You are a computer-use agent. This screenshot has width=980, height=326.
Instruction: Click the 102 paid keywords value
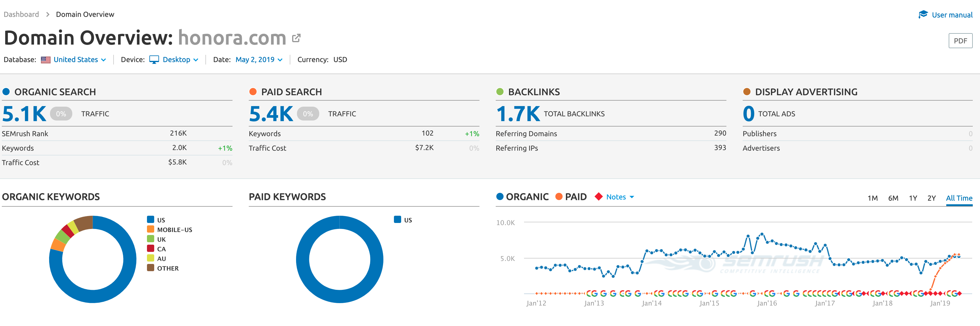pyautogui.click(x=427, y=133)
